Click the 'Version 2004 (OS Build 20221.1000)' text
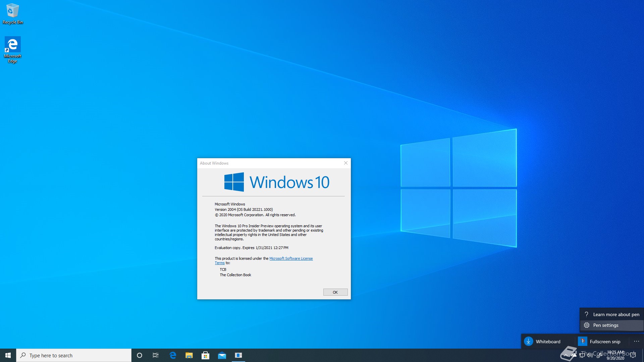This screenshot has height=362, width=644. [244, 209]
